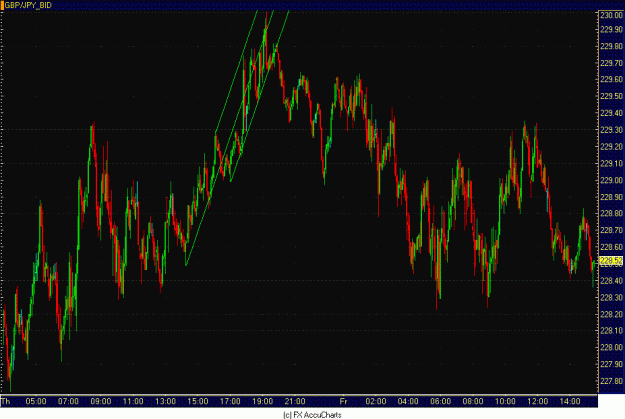Click the 21:00 time axis label
625x419 pixels.
(295, 401)
